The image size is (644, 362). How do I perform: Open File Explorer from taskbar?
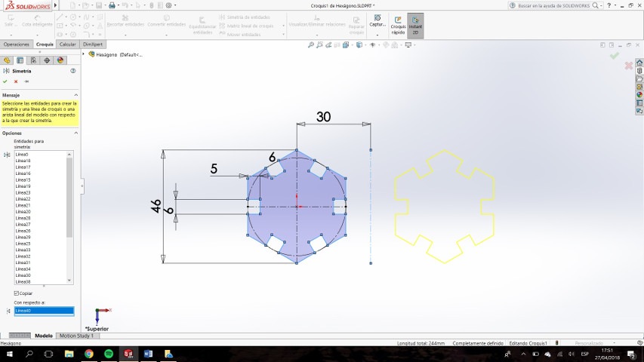tap(69, 354)
